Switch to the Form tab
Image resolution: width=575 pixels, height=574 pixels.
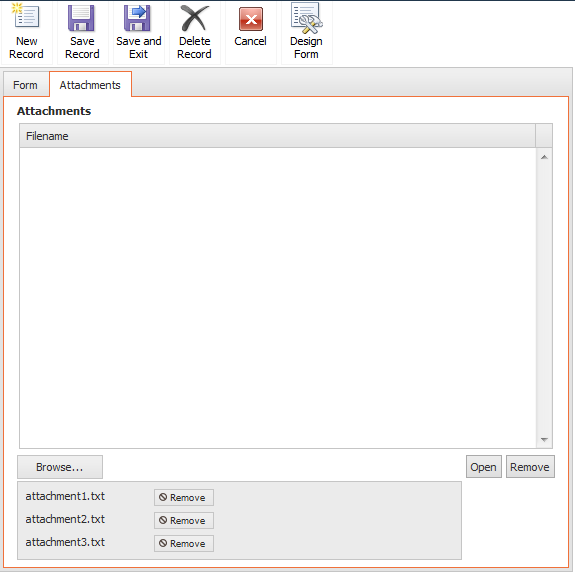coord(26,85)
